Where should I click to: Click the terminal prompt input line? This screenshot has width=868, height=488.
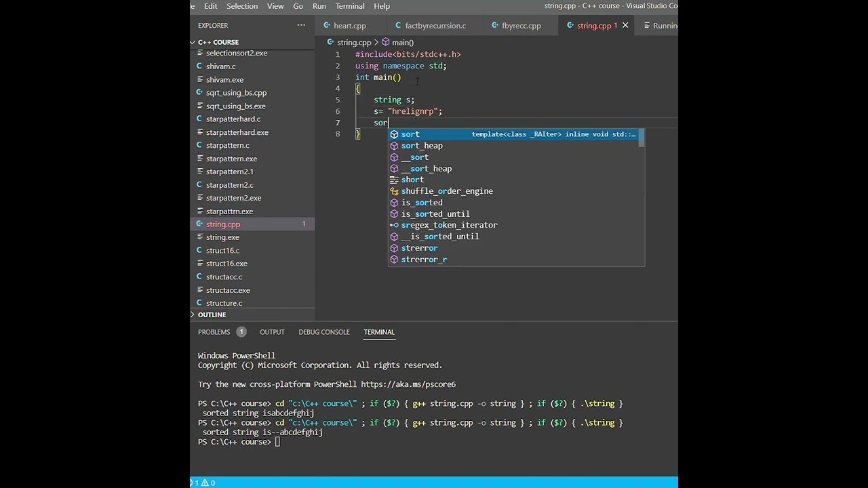[x=277, y=442]
